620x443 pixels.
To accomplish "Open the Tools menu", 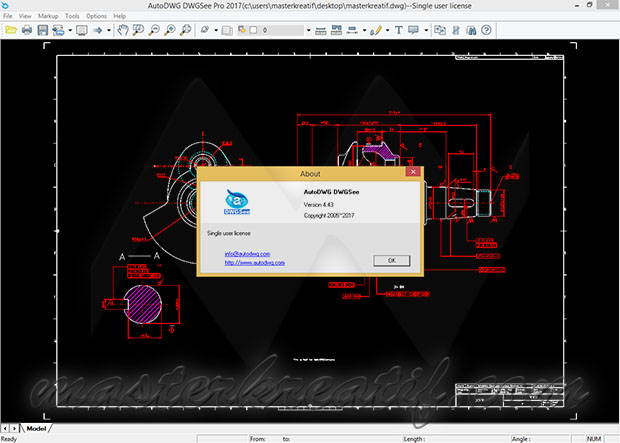I will (72, 16).
